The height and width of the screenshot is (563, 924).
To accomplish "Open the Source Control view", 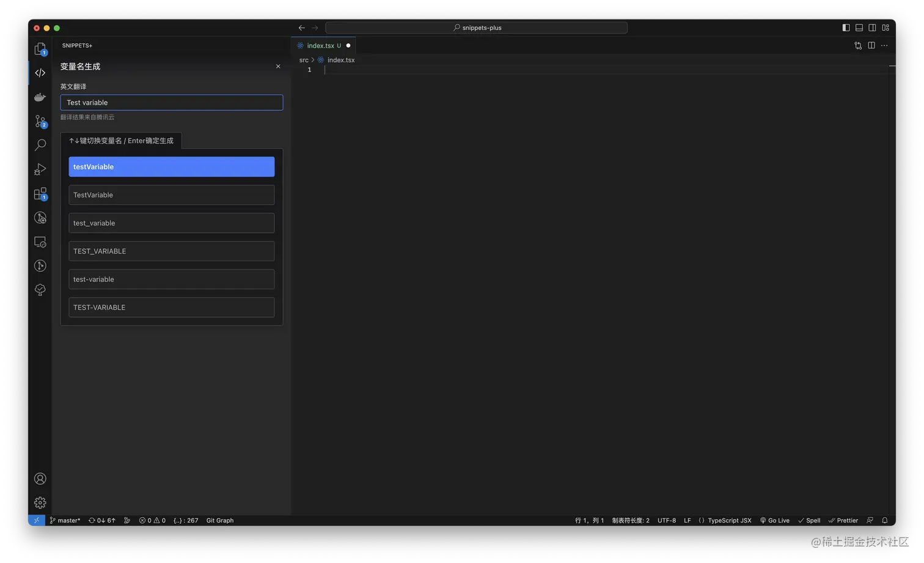I will (40, 121).
